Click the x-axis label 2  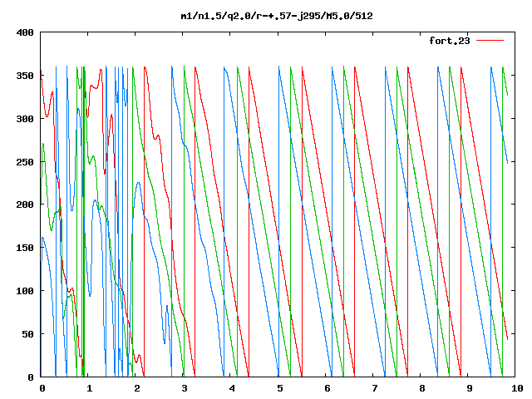[136, 388]
